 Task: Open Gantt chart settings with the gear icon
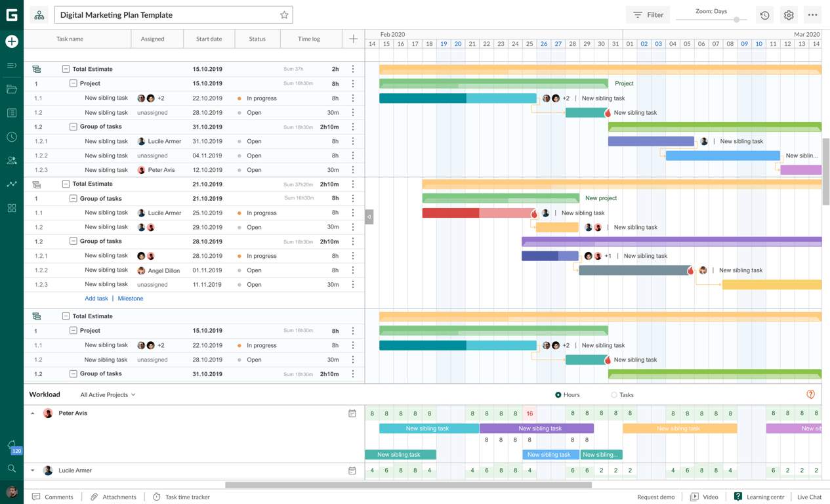tap(788, 14)
